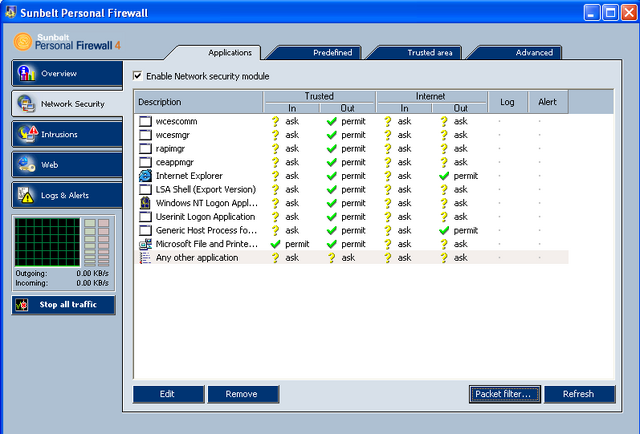Click the Microsoft File and Printer icon
Viewport: 640px width, 434px height.
click(145, 244)
